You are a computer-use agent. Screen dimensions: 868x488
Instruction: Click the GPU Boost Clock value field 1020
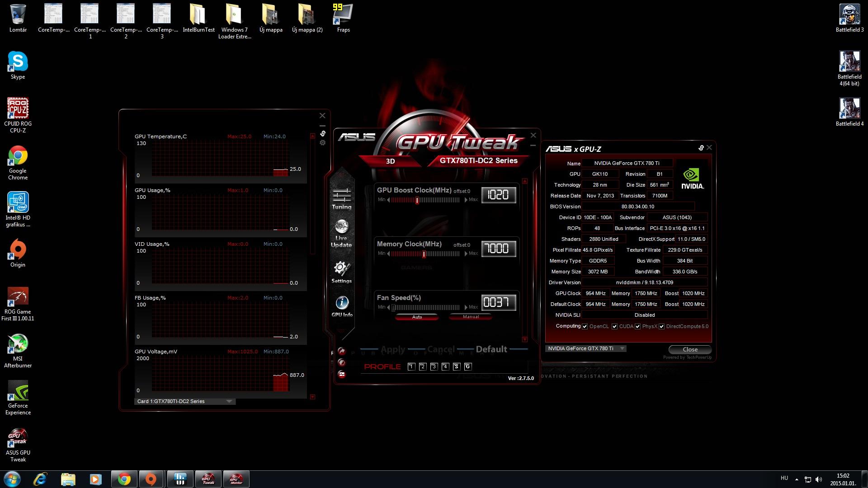click(x=498, y=195)
